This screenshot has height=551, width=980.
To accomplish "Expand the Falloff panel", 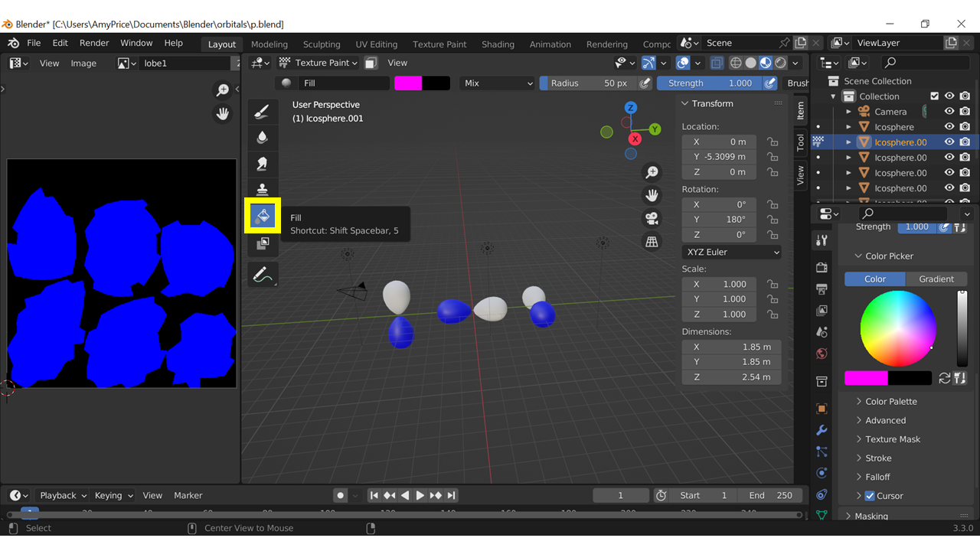I will (877, 477).
